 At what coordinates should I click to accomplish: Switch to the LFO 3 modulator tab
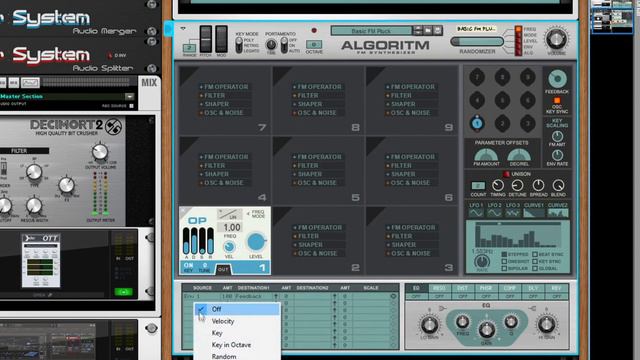[512, 210]
